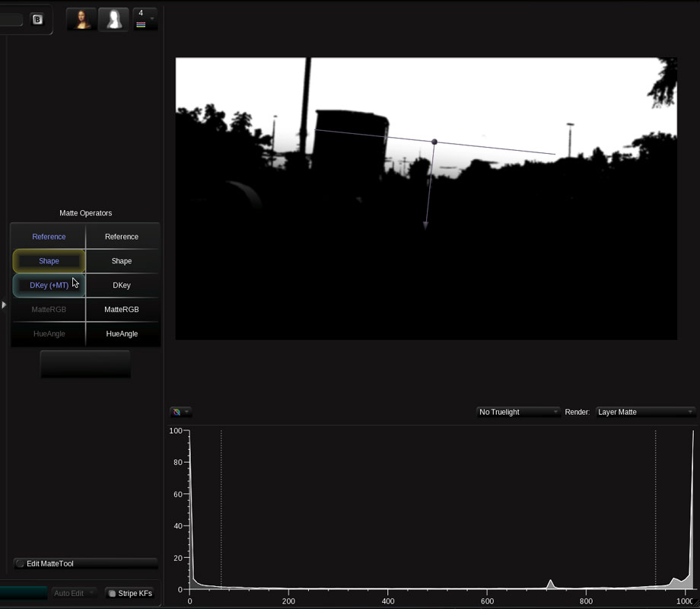The image size is (700, 609).
Task: Select the white silhouette matte view icon
Action: pyautogui.click(x=114, y=20)
